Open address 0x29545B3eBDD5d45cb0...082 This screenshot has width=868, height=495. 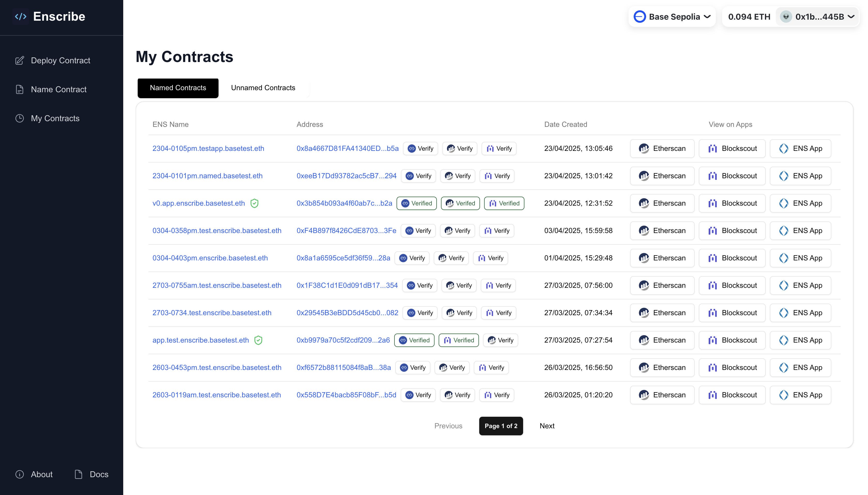pyautogui.click(x=347, y=313)
